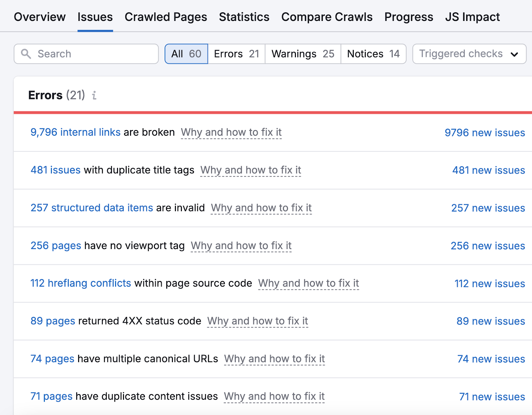Screen dimensions: 532x415
Task: Click Why and how to fix broken links
Action: 231,132
